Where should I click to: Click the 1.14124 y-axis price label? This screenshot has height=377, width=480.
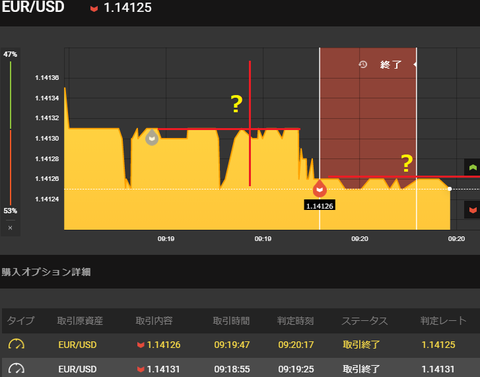click(47, 199)
